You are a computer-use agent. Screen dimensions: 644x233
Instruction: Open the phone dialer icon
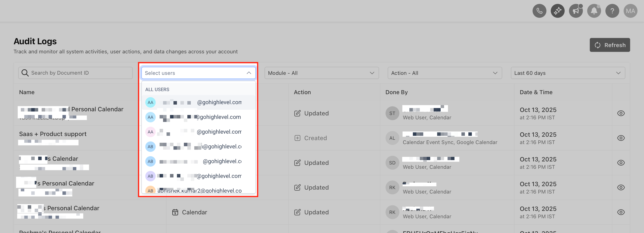click(539, 11)
